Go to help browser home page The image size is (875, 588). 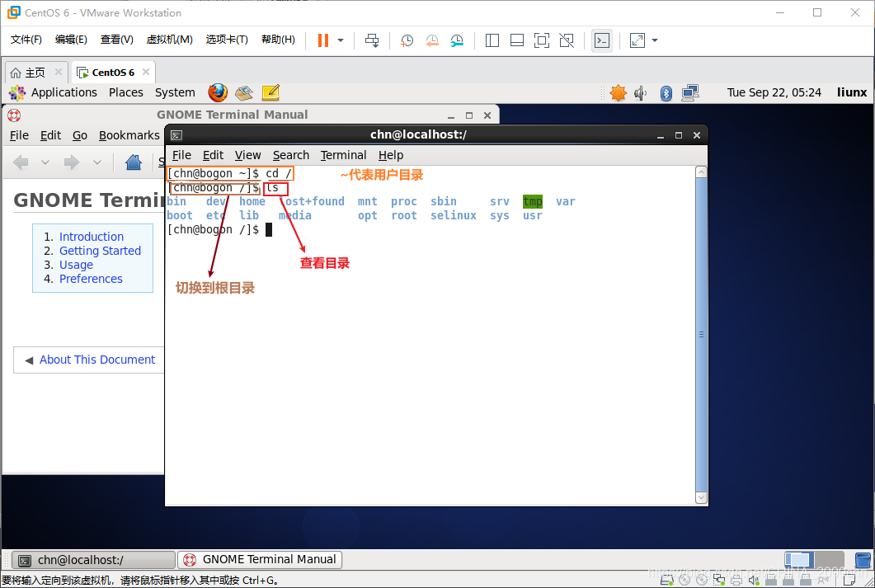[x=134, y=162]
